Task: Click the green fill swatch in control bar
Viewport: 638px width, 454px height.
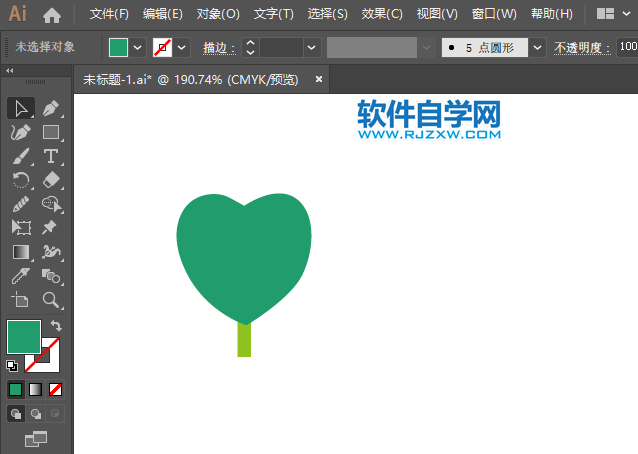Action: [x=118, y=48]
